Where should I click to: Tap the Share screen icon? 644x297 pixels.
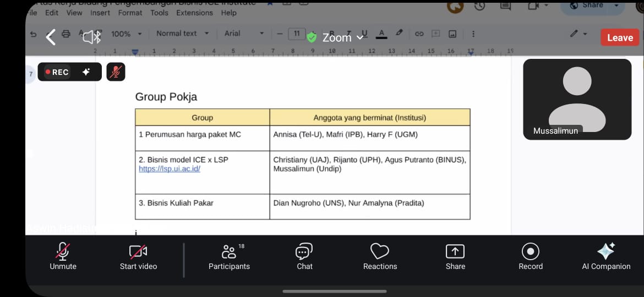pyautogui.click(x=455, y=257)
